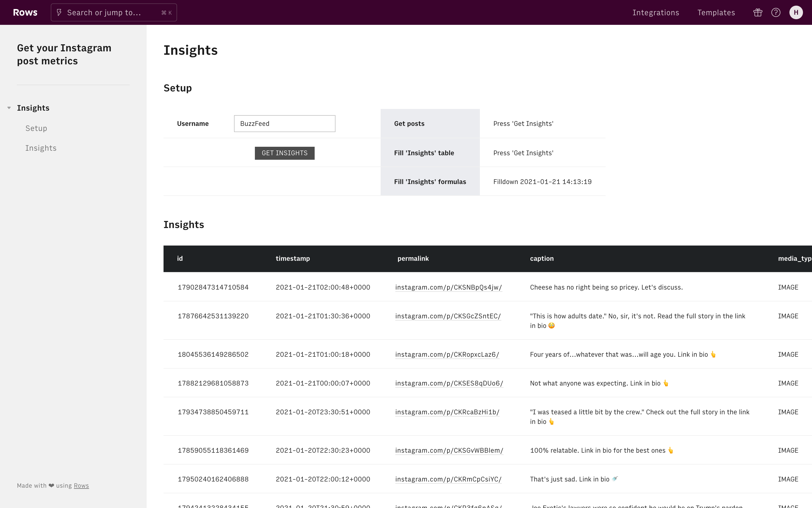Viewport: 812px width, 508px height.
Task: Click the media_type column header
Action: point(795,258)
